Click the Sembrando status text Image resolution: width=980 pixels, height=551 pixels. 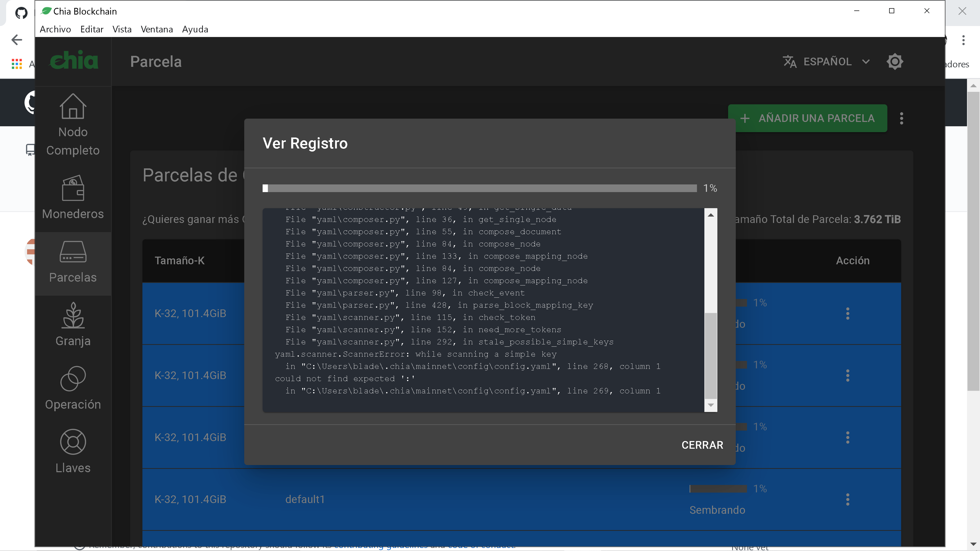pos(717,510)
